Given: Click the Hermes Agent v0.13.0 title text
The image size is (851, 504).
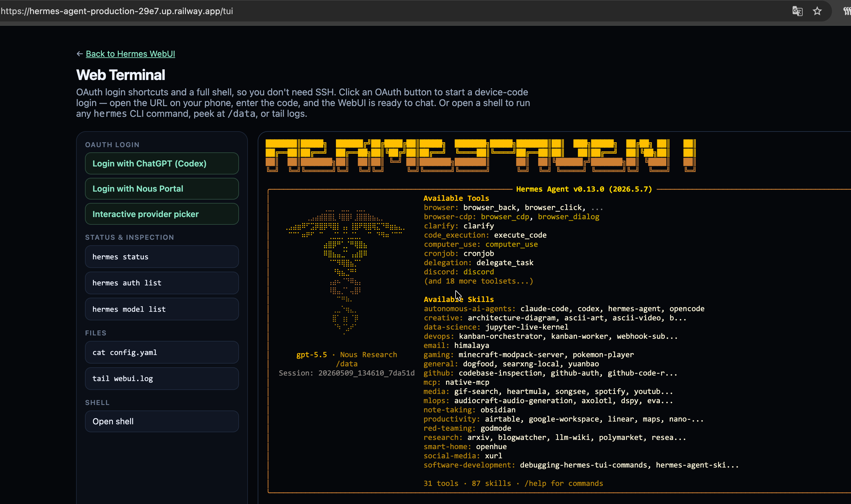Looking at the screenshot, I should 584,189.
